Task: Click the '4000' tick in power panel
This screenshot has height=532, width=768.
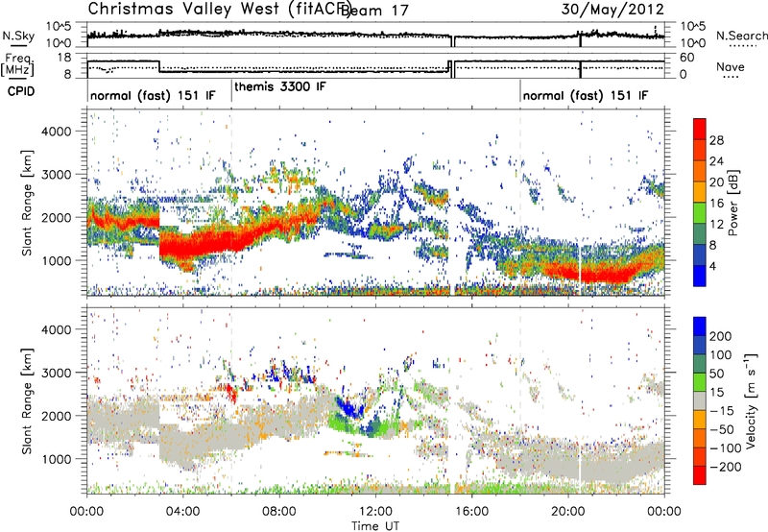Action: 56,132
